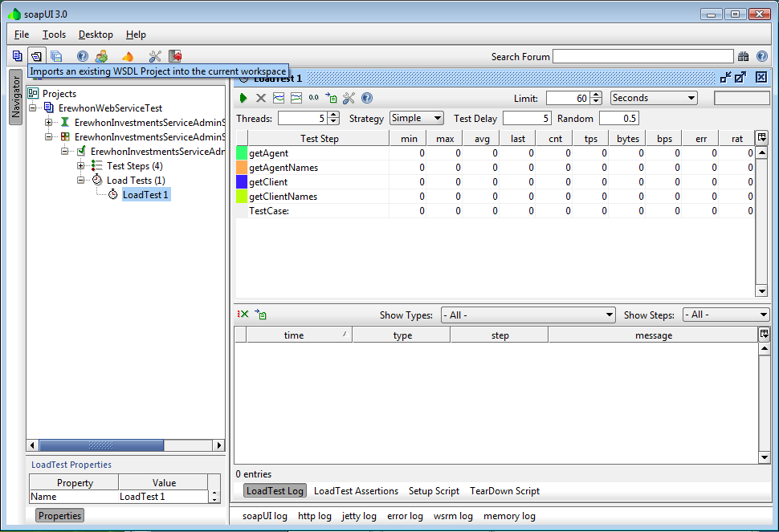Decrease the Limit value with down arrow

[x=596, y=101]
